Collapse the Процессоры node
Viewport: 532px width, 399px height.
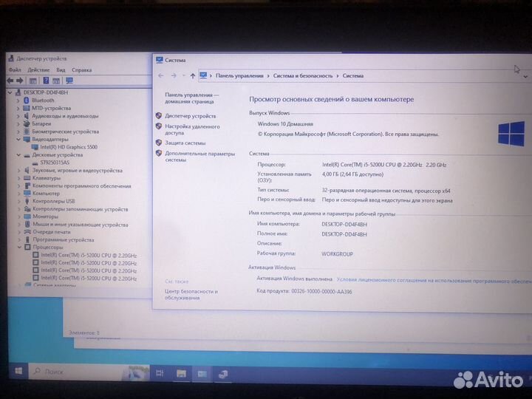click(x=19, y=247)
